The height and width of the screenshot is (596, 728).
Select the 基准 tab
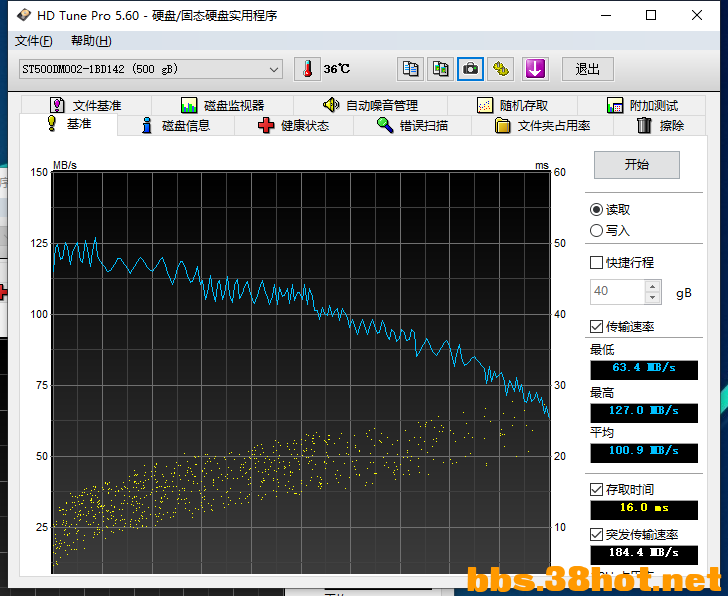click(x=69, y=124)
